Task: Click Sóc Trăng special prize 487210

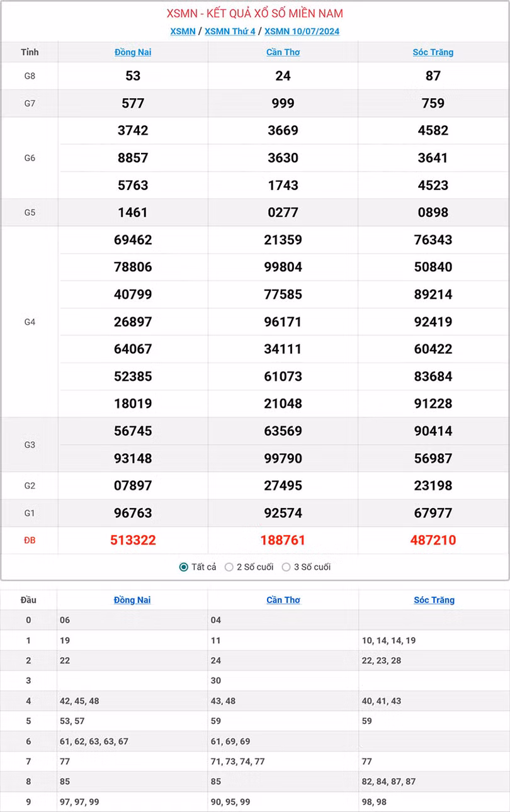Action: (x=433, y=540)
